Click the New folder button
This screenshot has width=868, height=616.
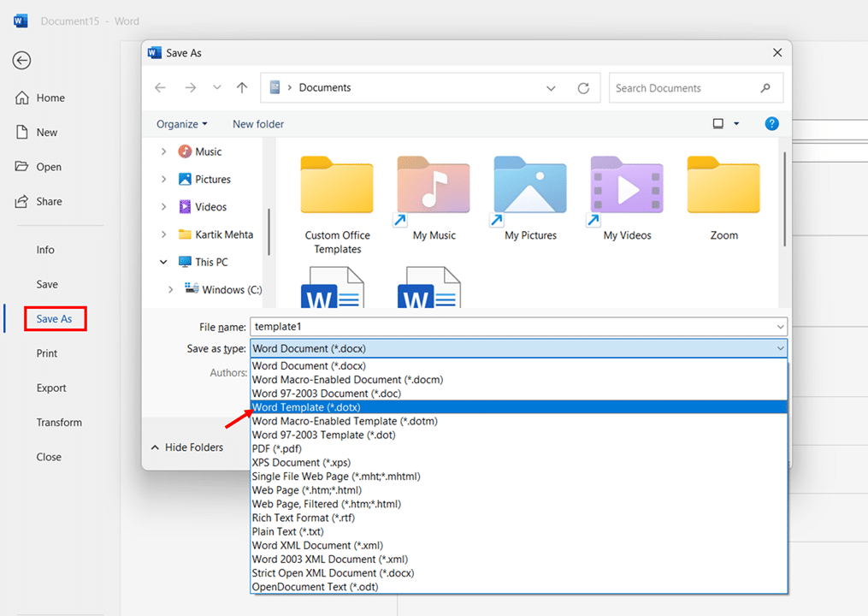[x=258, y=124]
